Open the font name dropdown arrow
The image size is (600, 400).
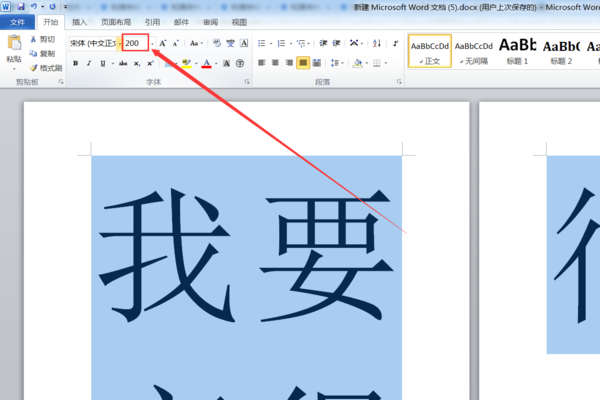119,44
